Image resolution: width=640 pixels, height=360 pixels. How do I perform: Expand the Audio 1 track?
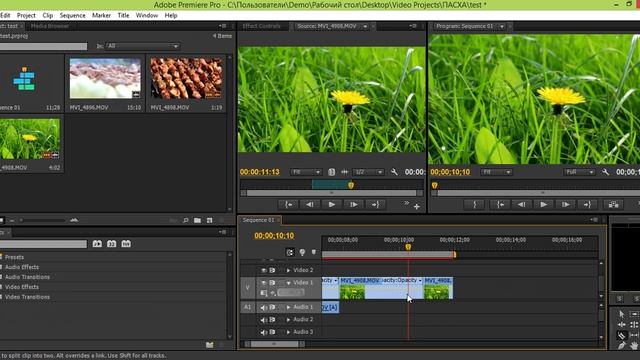click(x=288, y=307)
